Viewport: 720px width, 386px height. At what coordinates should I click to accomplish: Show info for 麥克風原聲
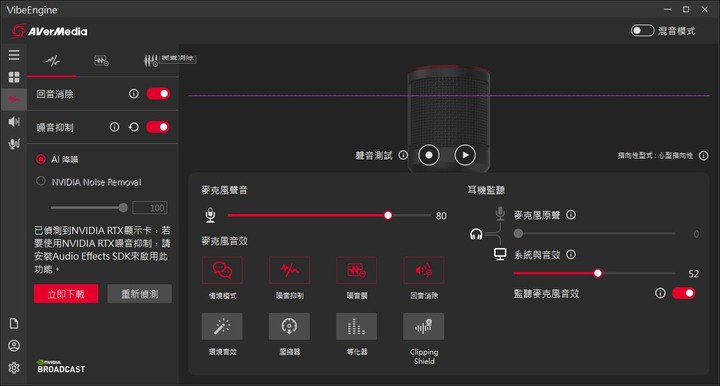[x=571, y=215]
